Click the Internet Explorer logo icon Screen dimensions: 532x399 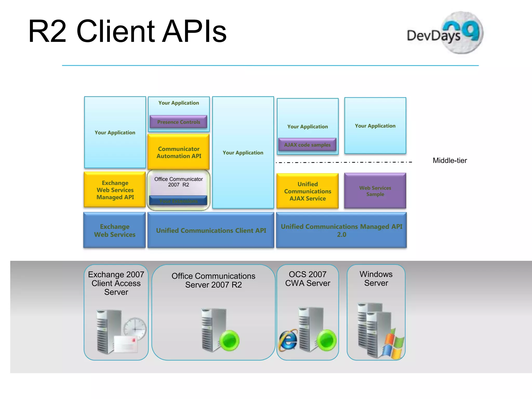click(x=288, y=340)
